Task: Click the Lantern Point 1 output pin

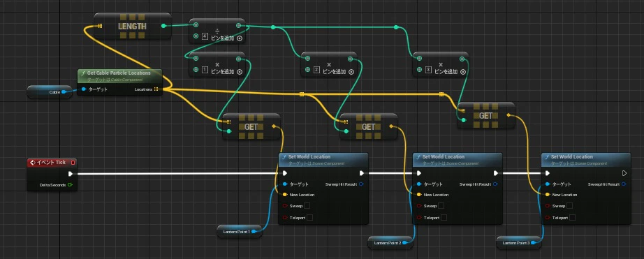Action: pos(254,232)
